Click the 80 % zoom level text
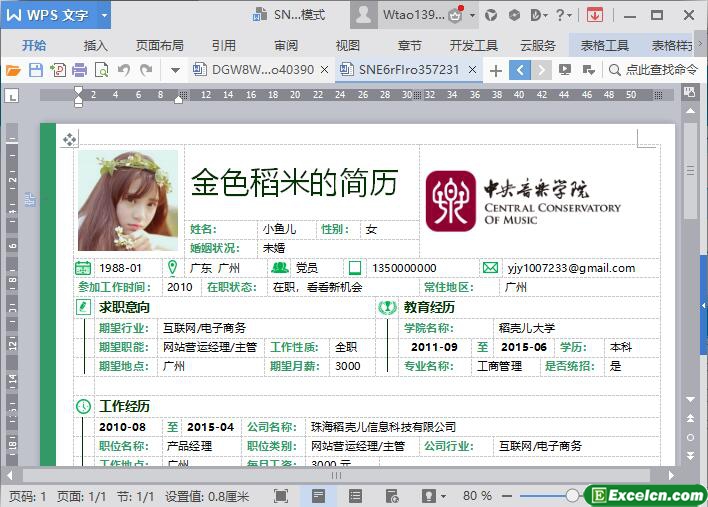The height and width of the screenshot is (507, 708). coord(477,495)
